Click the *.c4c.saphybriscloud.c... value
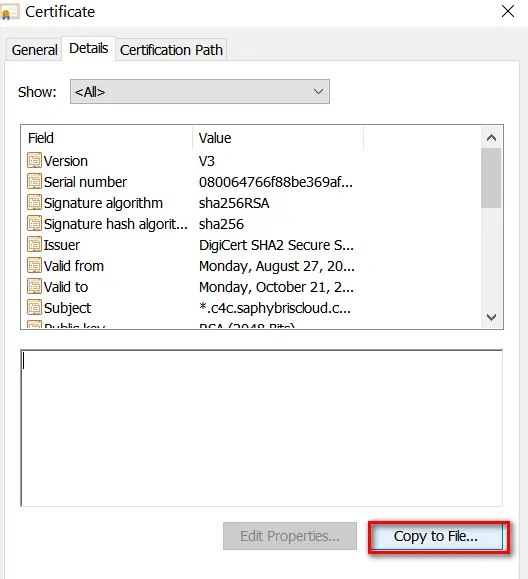The width and height of the screenshot is (528, 579). 275,308
